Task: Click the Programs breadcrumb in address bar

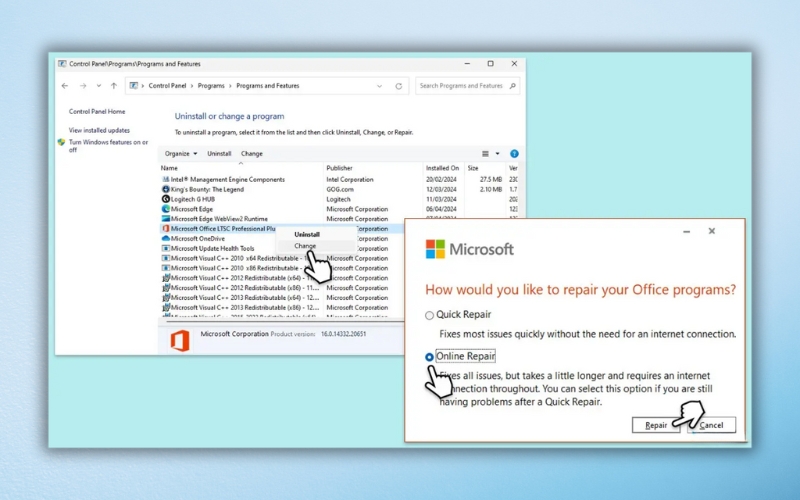Action: point(211,86)
